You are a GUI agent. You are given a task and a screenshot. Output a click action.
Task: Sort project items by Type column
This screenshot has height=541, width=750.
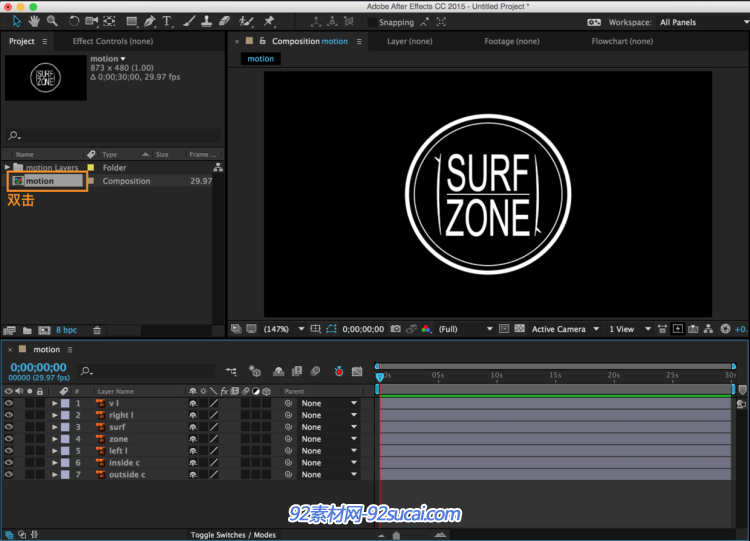(110, 155)
